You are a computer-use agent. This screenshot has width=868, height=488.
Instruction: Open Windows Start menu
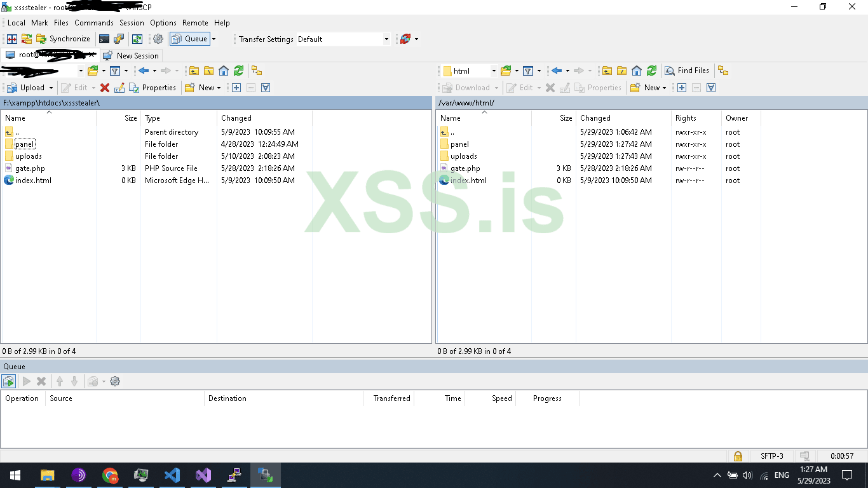pos(15,475)
